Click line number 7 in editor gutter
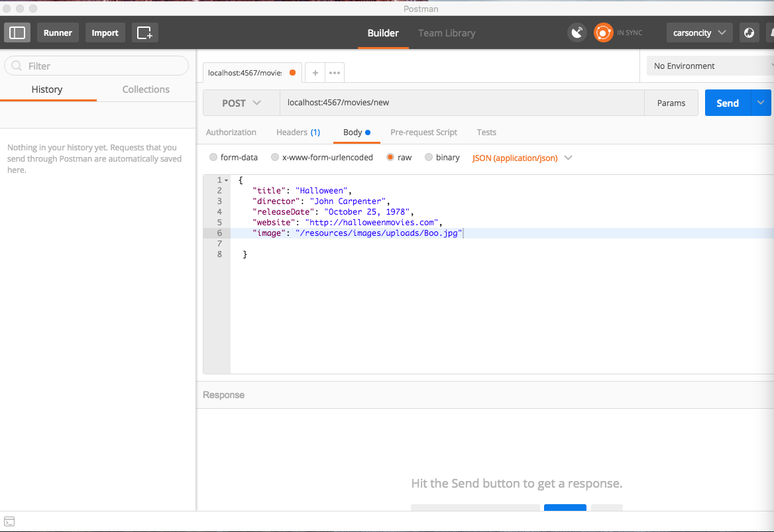Screen dimensions: 774x532 [x=219, y=244]
